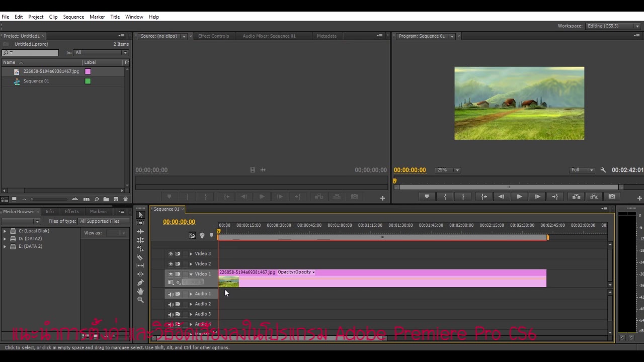The height and width of the screenshot is (362, 644).
Task: Click the Project panel thumbnail zoom slider
Action: (x=49, y=200)
